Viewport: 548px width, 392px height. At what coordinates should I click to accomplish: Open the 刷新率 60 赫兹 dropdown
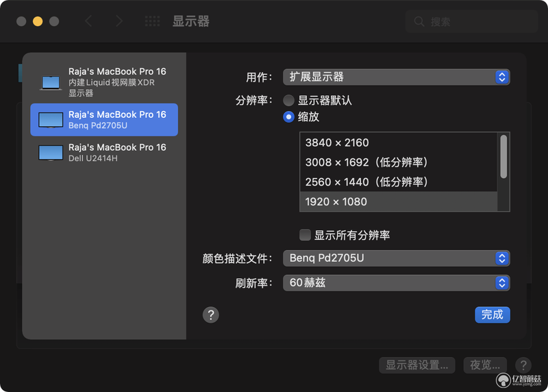coord(397,282)
